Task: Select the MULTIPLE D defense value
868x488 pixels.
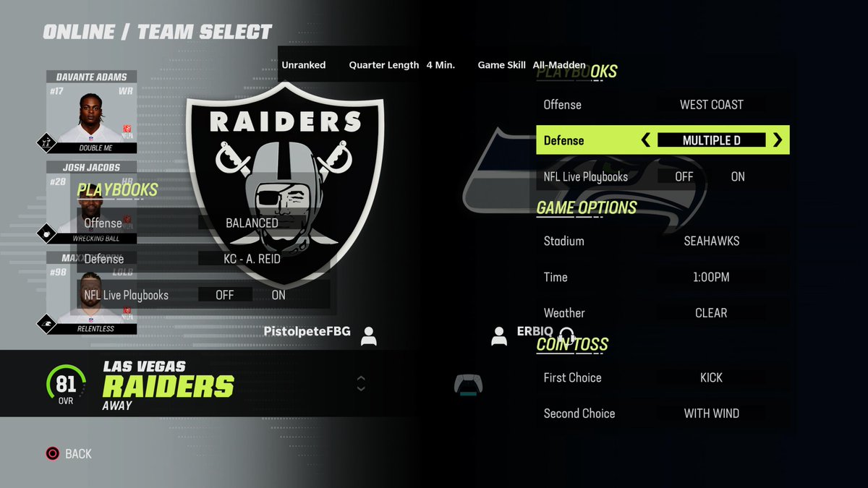Action: [x=712, y=140]
